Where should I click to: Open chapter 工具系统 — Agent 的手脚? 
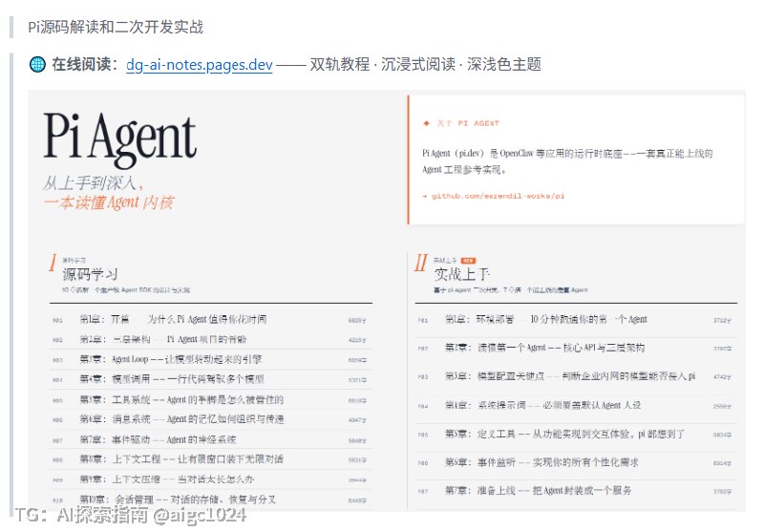[210, 400]
